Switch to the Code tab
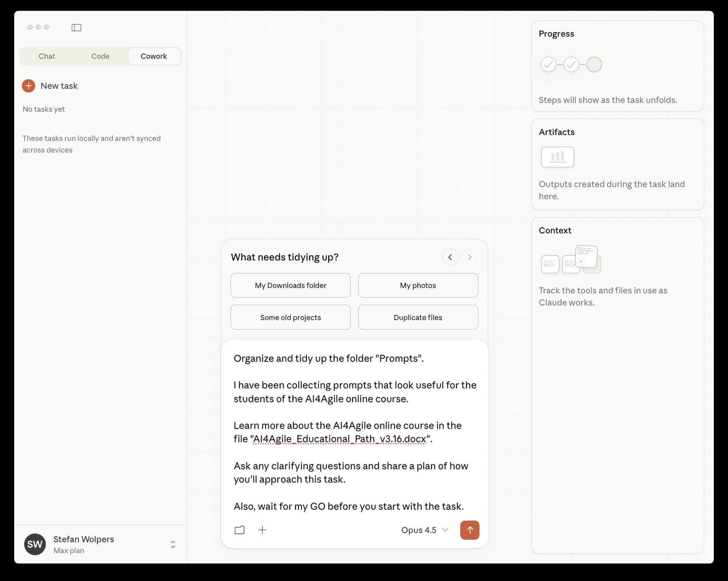 point(100,56)
